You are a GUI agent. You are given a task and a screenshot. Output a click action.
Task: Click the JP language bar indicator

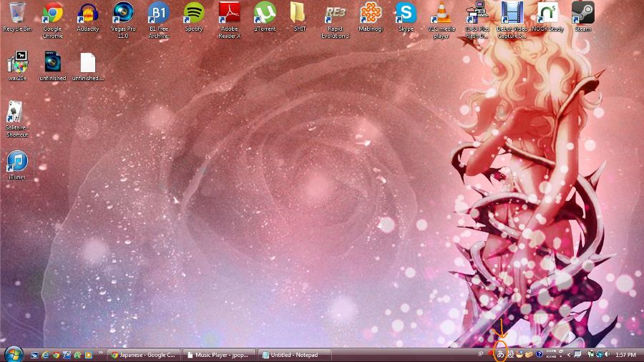coord(480,355)
